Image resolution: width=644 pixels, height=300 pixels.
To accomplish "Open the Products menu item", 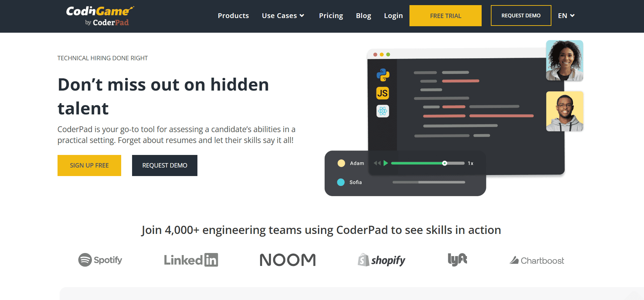I will (233, 16).
